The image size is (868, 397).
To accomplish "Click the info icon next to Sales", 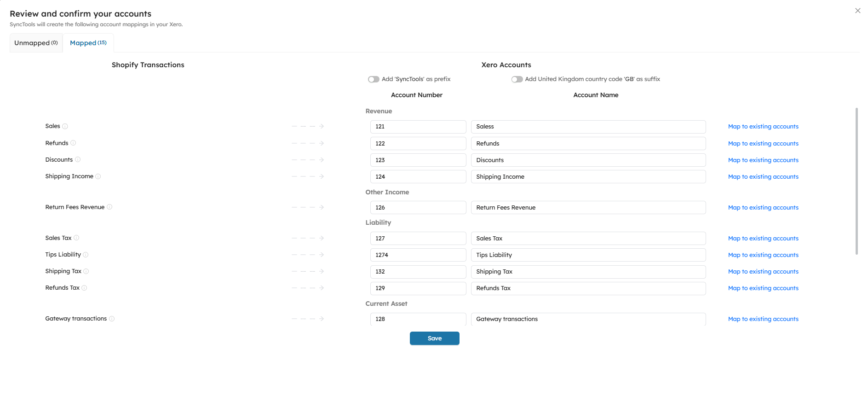I will tap(65, 126).
